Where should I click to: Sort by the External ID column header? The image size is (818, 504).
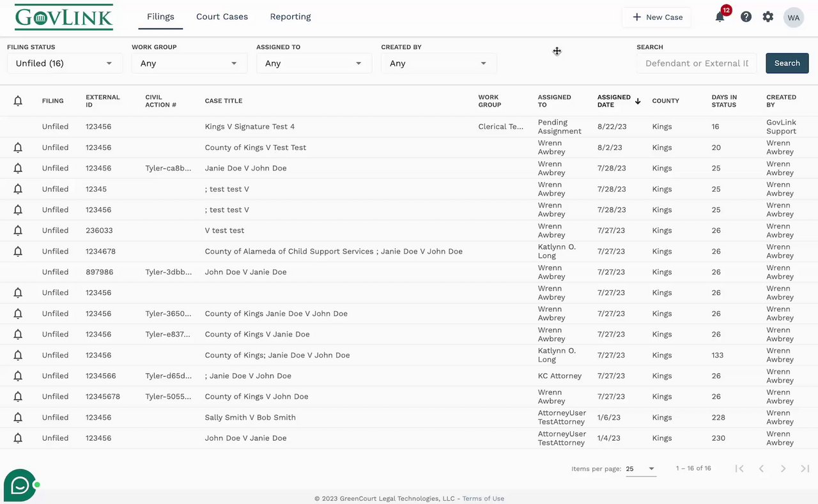tap(103, 101)
